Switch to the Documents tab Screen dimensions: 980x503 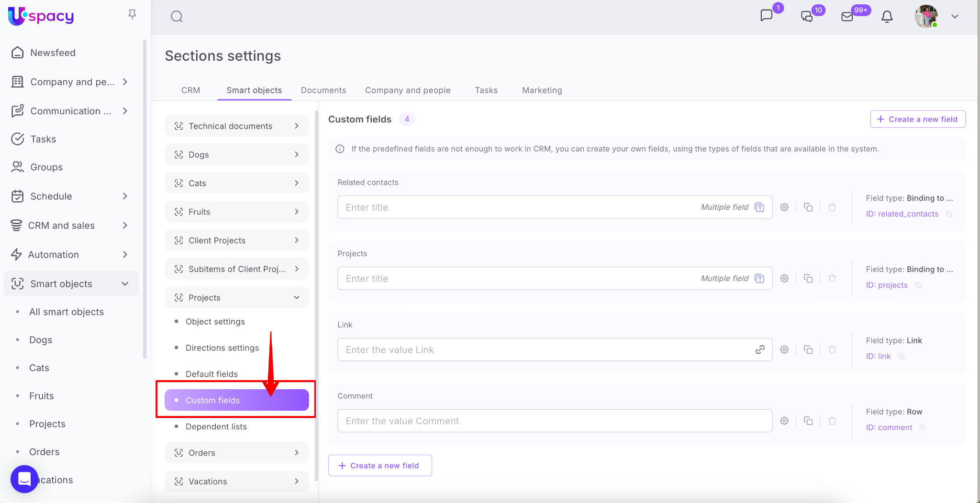coord(323,90)
